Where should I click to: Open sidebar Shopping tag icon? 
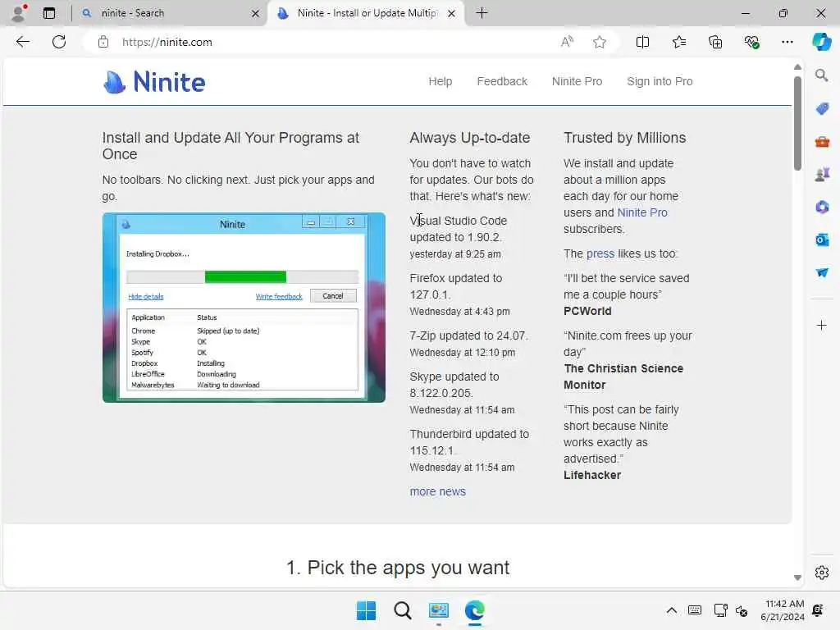pyautogui.click(x=822, y=109)
